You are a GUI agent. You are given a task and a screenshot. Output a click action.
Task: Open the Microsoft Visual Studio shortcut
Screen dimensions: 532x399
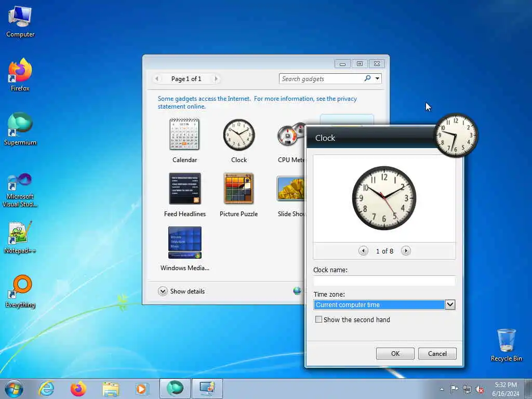point(20,190)
